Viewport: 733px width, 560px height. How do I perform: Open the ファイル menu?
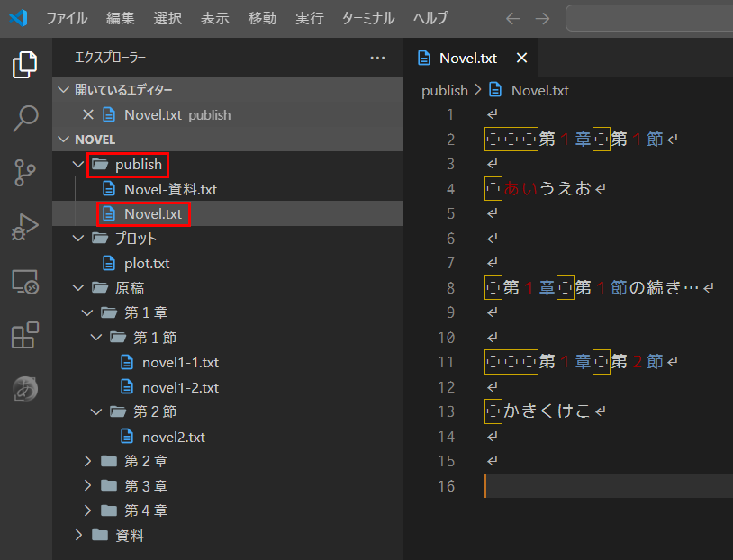point(67,18)
